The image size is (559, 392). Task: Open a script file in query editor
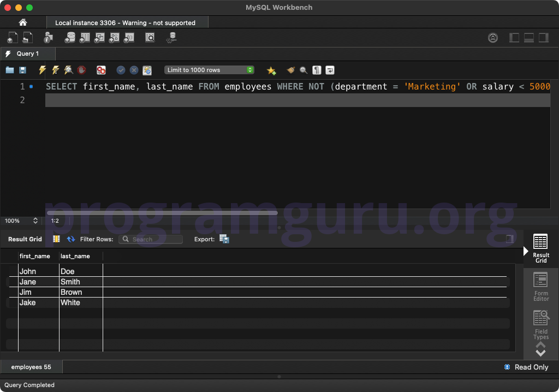click(10, 70)
